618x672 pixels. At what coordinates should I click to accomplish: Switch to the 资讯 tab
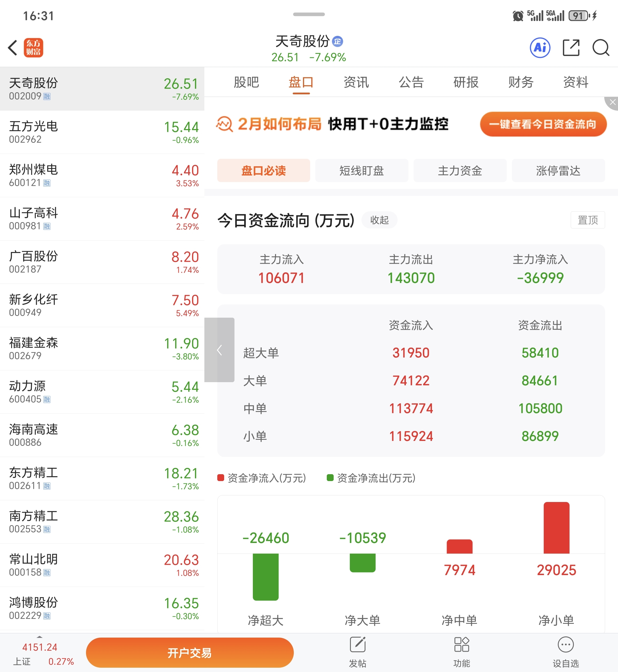(x=356, y=82)
